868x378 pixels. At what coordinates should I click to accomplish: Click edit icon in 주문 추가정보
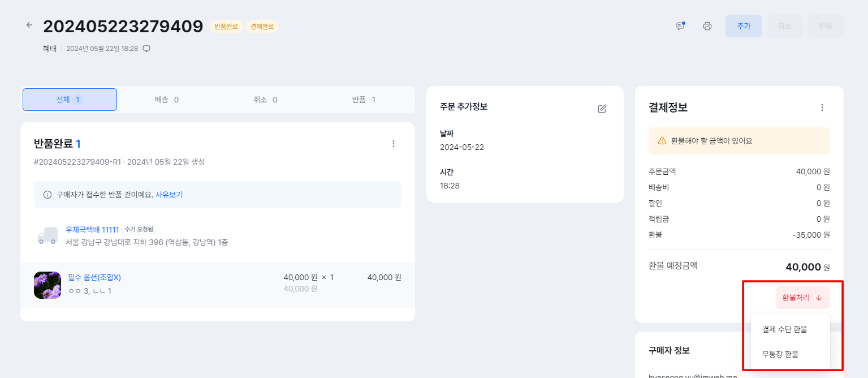(602, 109)
